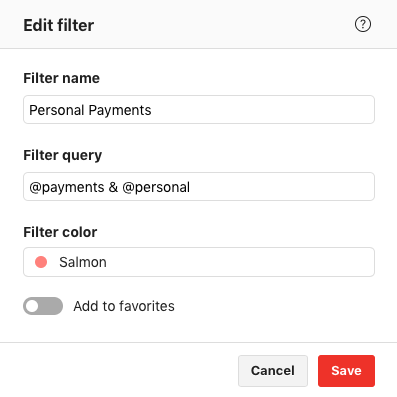Viewport: 397px width, 397px height.
Task: Click the Cancel button
Action: point(273,371)
